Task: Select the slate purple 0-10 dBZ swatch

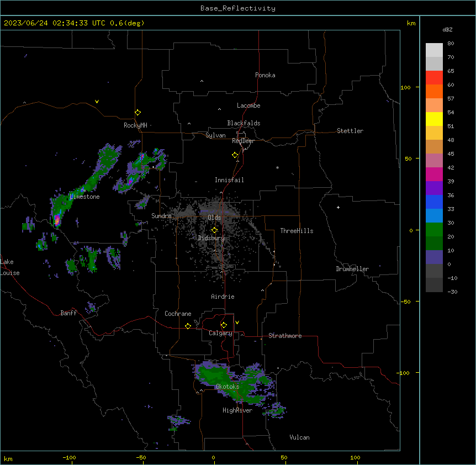Action: pyautogui.click(x=434, y=257)
